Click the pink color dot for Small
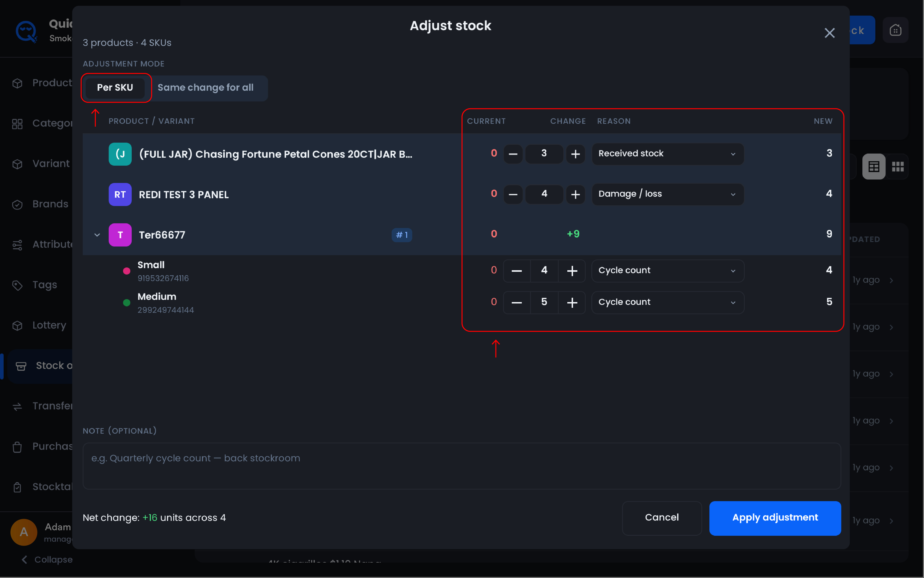 [x=127, y=271]
